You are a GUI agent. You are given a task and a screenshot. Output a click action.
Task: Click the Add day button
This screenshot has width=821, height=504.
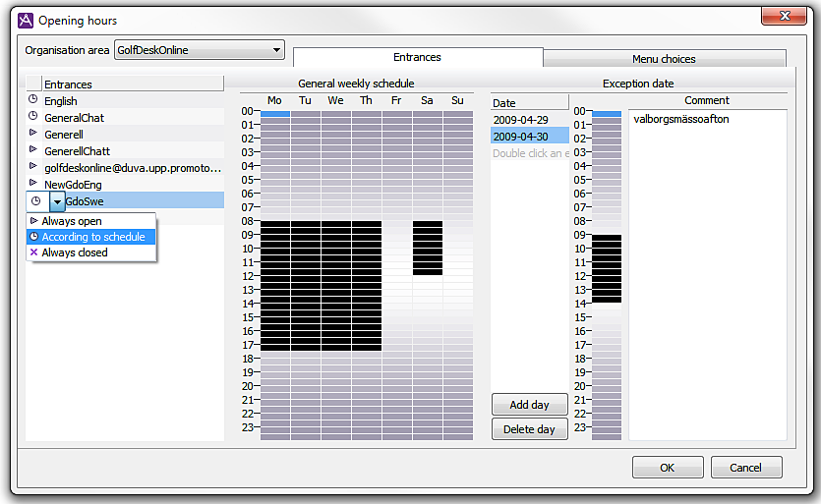529,405
